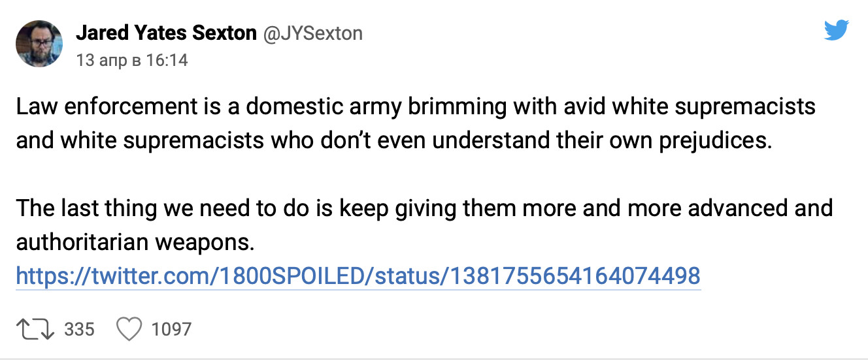The image size is (868, 363).
Task: Click the text 'authoritarian weapons.'
Action: [x=134, y=242]
